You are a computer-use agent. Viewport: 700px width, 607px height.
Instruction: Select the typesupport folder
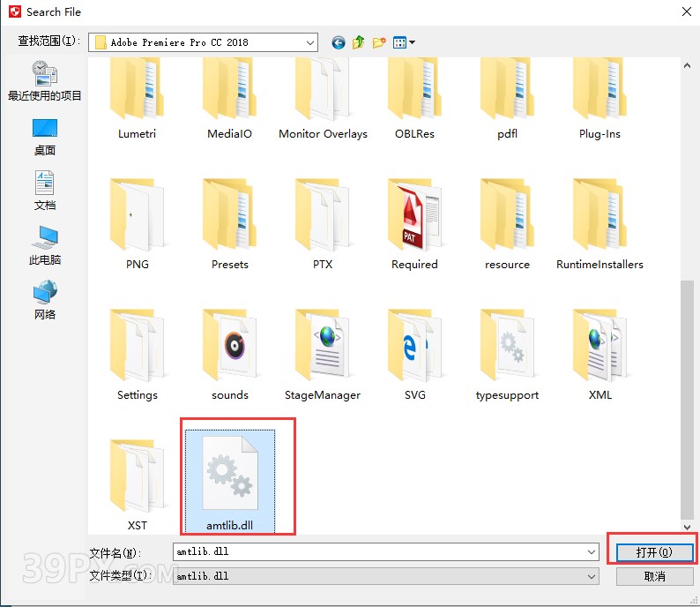click(x=507, y=355)
